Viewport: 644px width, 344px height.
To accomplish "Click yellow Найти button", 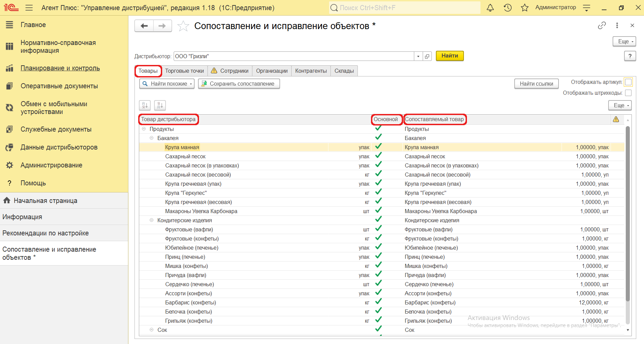I will [450, 56].
